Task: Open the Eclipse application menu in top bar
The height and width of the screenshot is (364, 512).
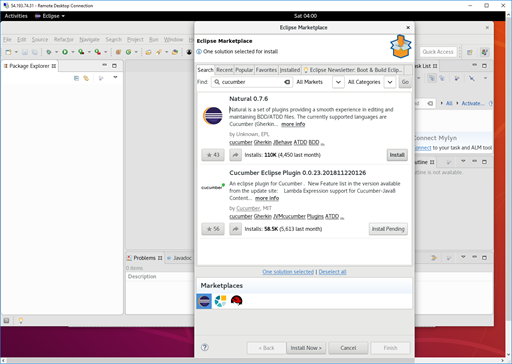Action: tap(50, 16)
